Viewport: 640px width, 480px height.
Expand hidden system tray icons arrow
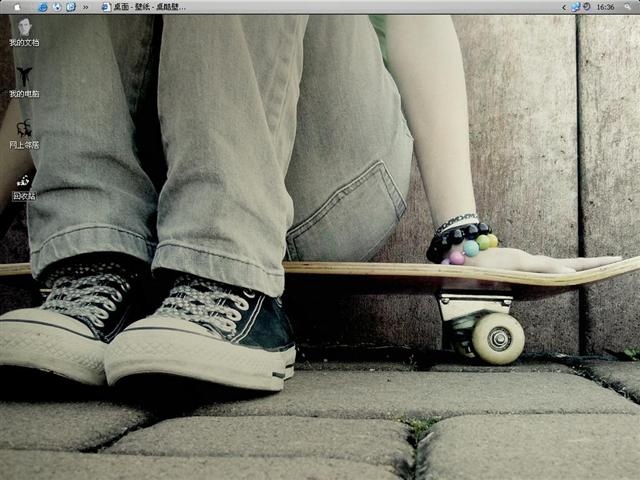tap(564, 7)
